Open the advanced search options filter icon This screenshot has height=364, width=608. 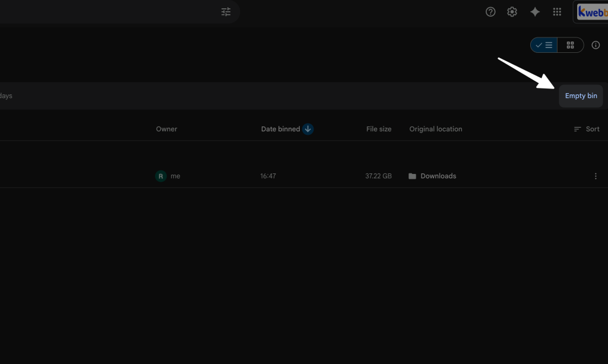pyautogui.click(x=226, y=11)
